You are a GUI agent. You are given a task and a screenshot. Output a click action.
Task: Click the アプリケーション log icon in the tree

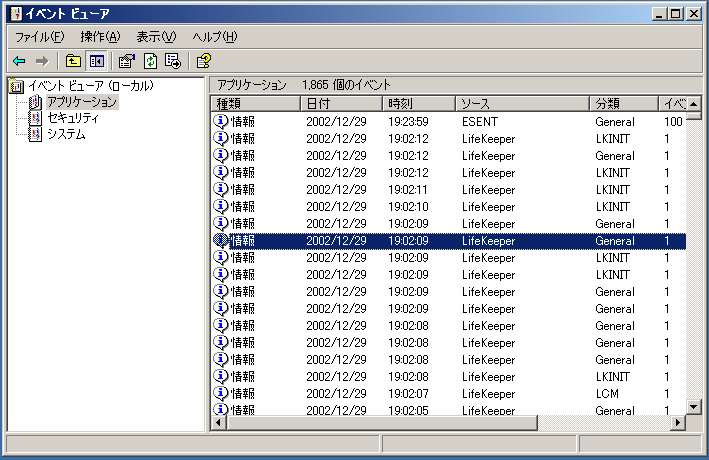(35, 102)
